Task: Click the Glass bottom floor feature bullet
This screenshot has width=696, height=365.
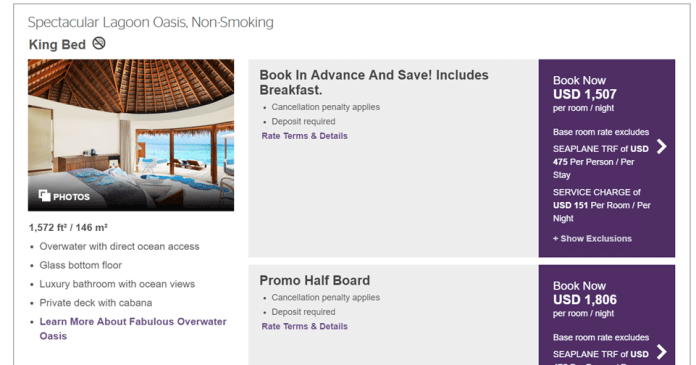Action: [x=80, y=265]
